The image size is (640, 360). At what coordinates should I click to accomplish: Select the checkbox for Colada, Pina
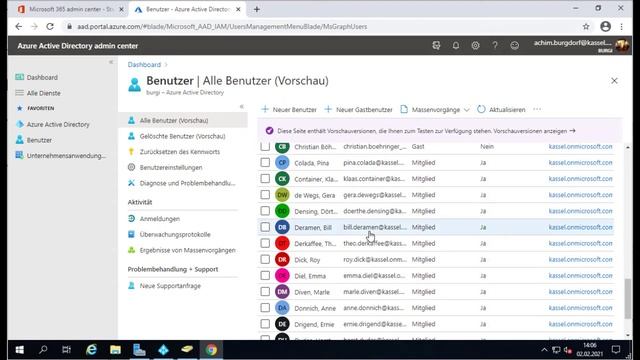coord(265,162)
